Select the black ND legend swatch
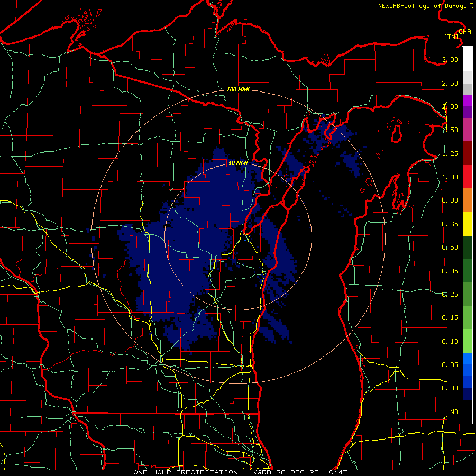476x476 pixels. coord(467,411)
